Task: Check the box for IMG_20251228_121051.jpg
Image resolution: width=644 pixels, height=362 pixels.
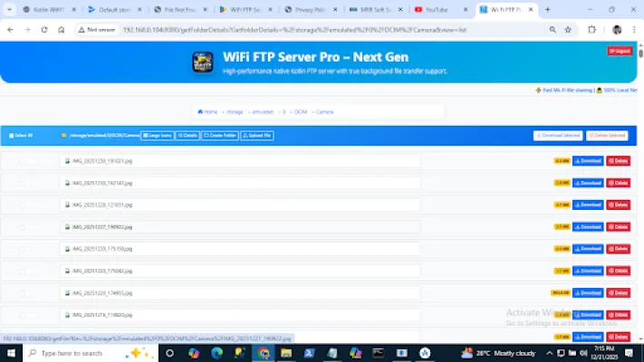Action: pyautogui.click(x=22, y=205)
